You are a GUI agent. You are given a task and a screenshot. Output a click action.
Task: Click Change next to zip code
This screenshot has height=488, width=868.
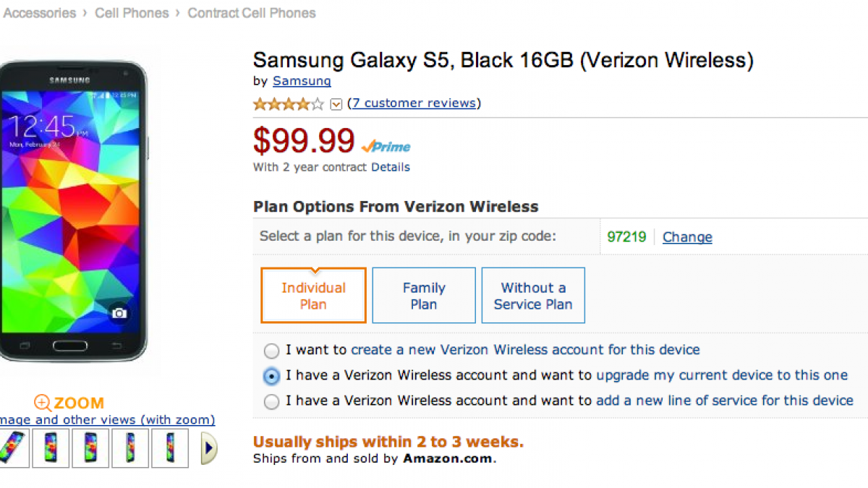coord(687,237)
